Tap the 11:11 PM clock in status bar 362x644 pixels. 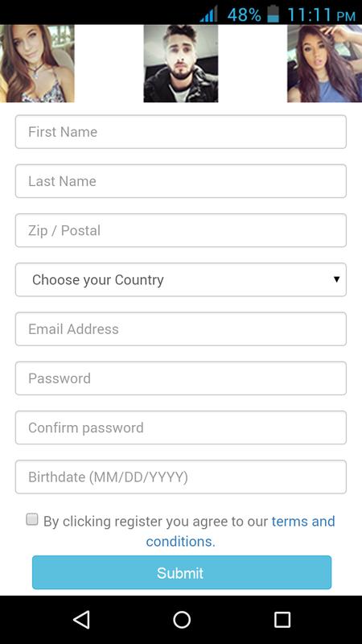coord(321,15)
